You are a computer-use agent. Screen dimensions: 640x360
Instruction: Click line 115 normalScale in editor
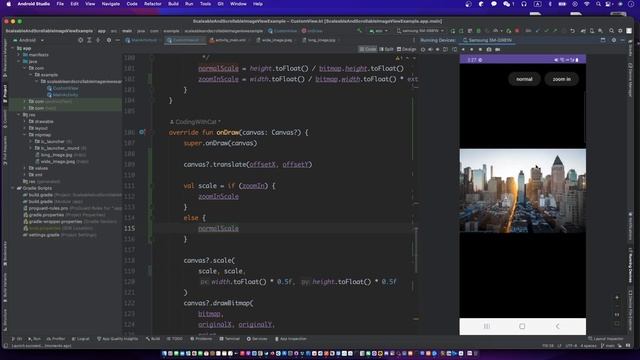[218, 229]
